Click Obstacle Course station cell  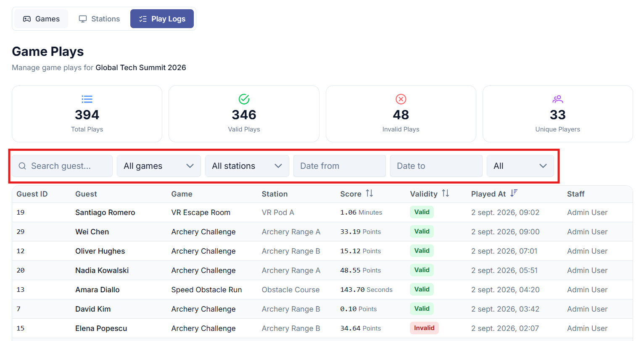290,290
